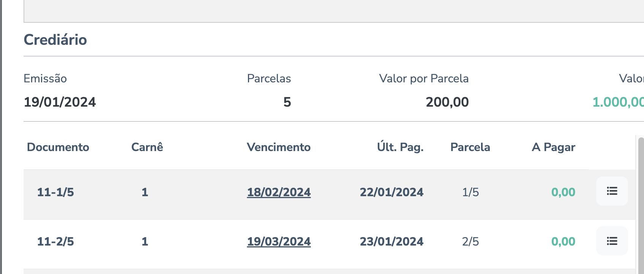Click the Valor por Parcela amount 200,00
The height and width of the screenshot is (274, 644).
tap(447, 102)
